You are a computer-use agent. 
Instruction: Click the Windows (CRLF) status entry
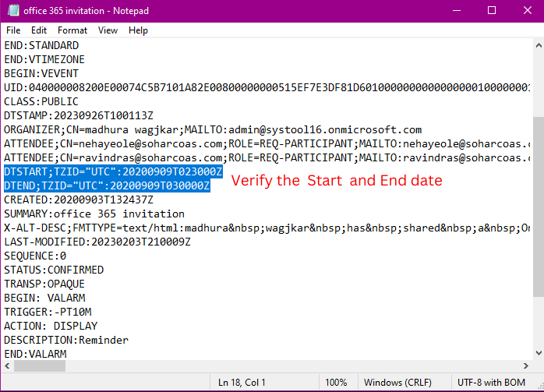[397, 383]
